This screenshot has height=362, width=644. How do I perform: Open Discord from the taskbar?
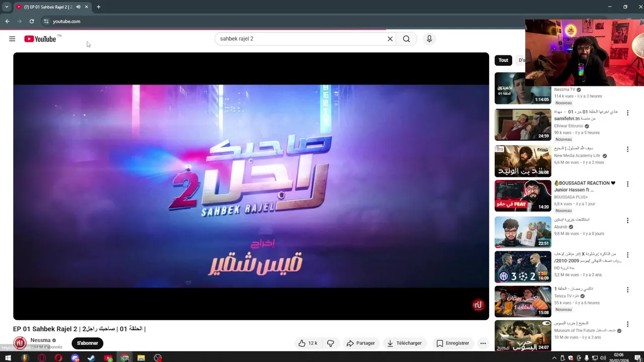coord(75,358)
